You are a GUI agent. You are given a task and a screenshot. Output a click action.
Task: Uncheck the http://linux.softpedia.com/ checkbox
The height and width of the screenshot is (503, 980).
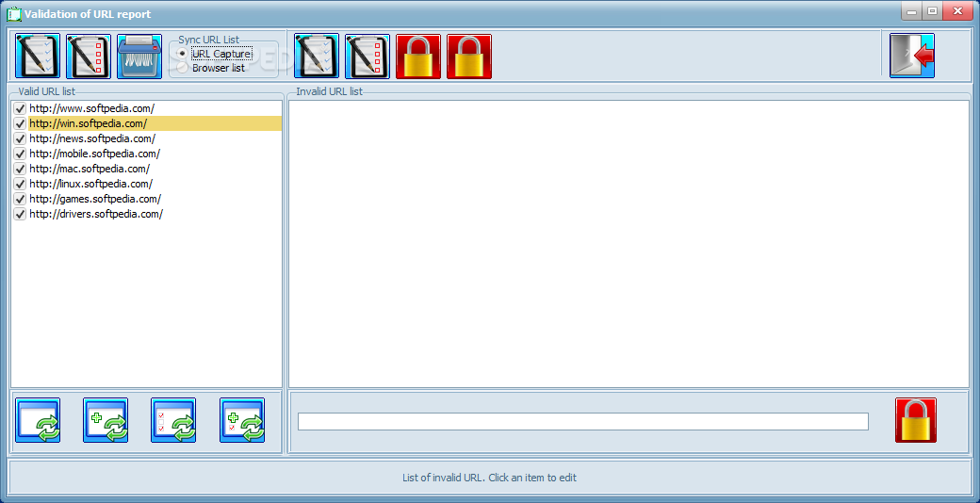point(20,185)
